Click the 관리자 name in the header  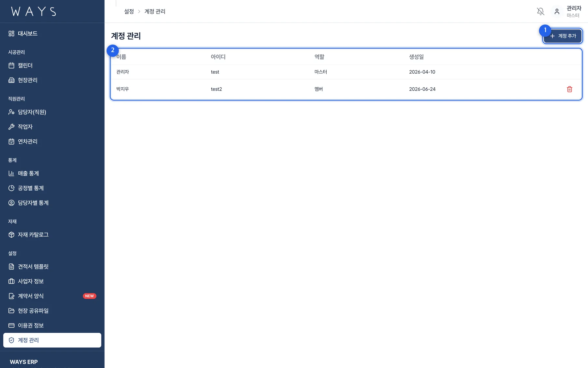574,8
